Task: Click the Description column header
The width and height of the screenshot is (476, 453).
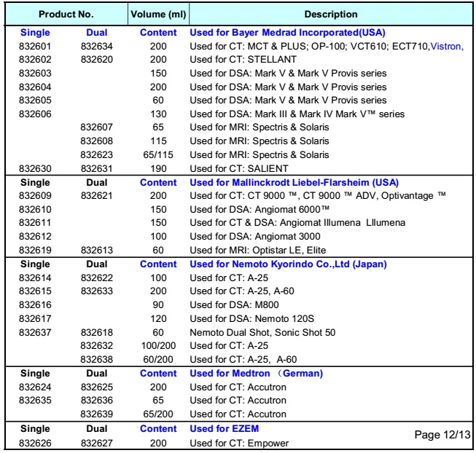Action: 331,15
